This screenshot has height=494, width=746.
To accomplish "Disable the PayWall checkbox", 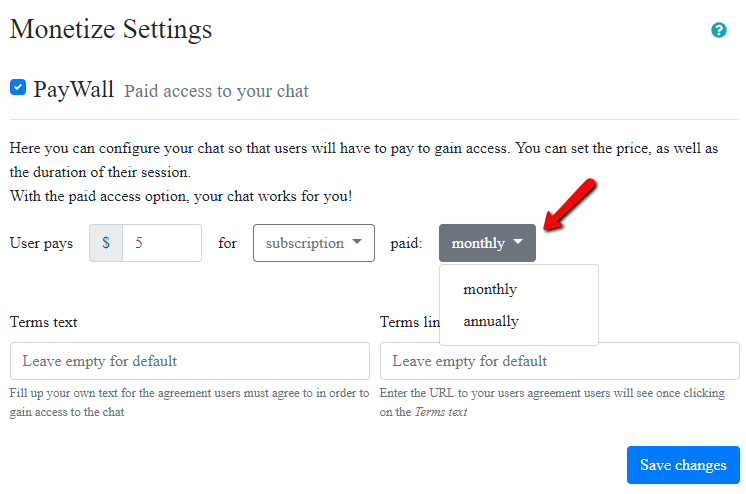I will click(18, 88).
